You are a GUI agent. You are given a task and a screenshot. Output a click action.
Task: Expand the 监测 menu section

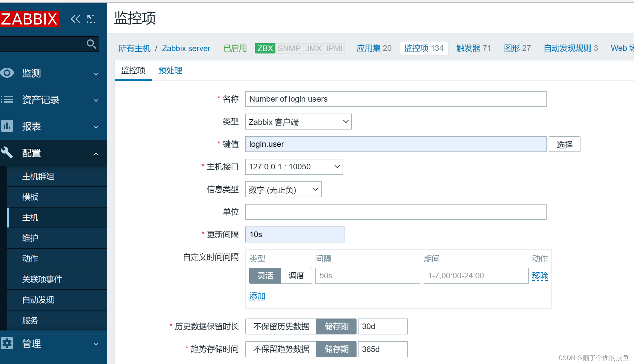coord(96,73)
